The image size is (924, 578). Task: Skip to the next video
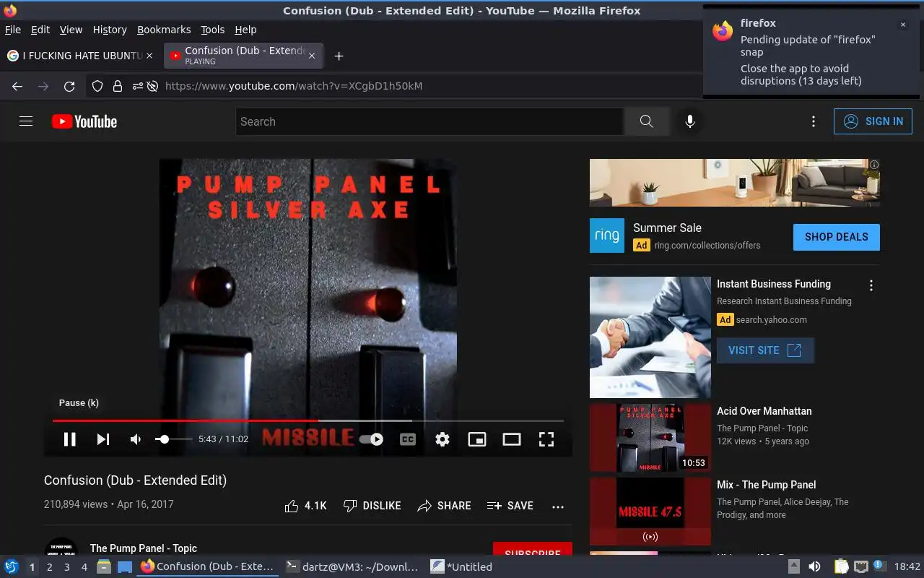pos(103,439)
